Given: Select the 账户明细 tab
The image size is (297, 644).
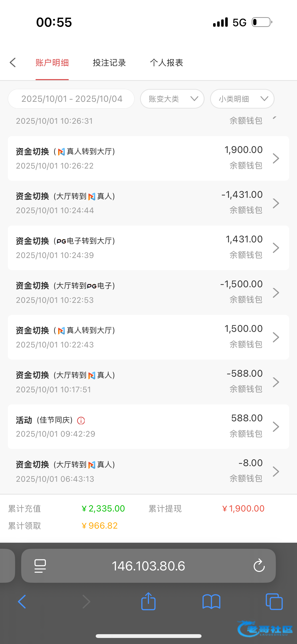Looking at the screenshot, I should (x=52, y=63).
